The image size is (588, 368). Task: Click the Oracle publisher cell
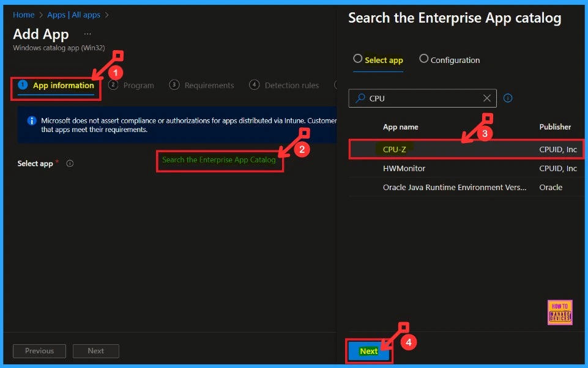[551, 188]
